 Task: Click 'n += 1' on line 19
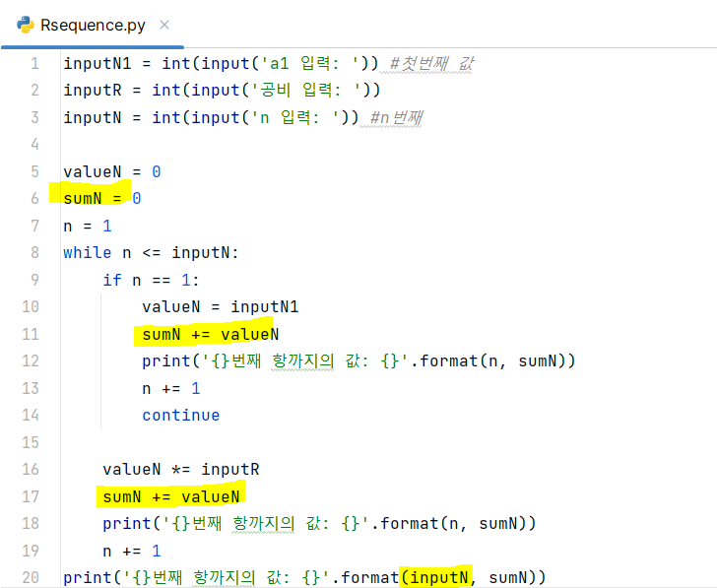click(x=132, y=551)
